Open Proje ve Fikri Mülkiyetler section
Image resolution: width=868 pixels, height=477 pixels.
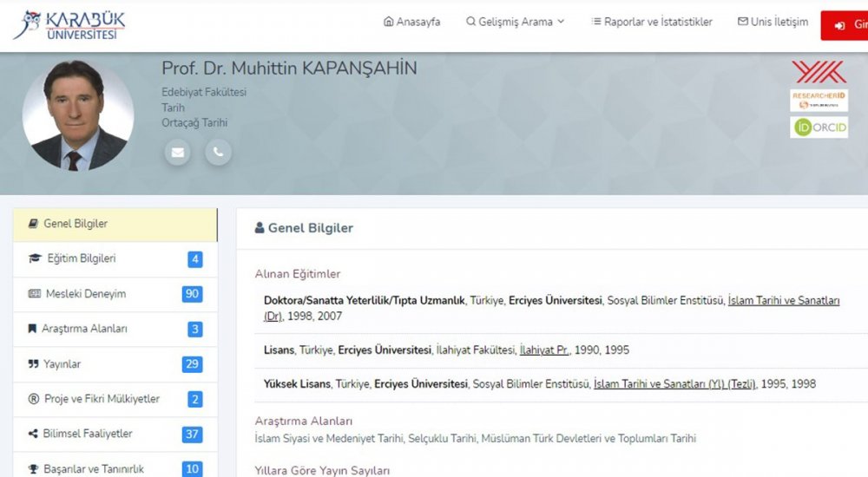point(115,399)
